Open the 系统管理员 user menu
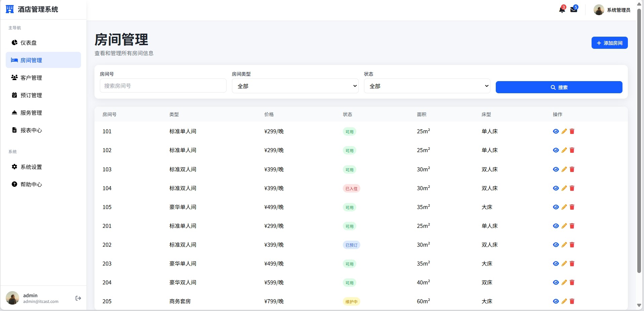 click(612, 10)
